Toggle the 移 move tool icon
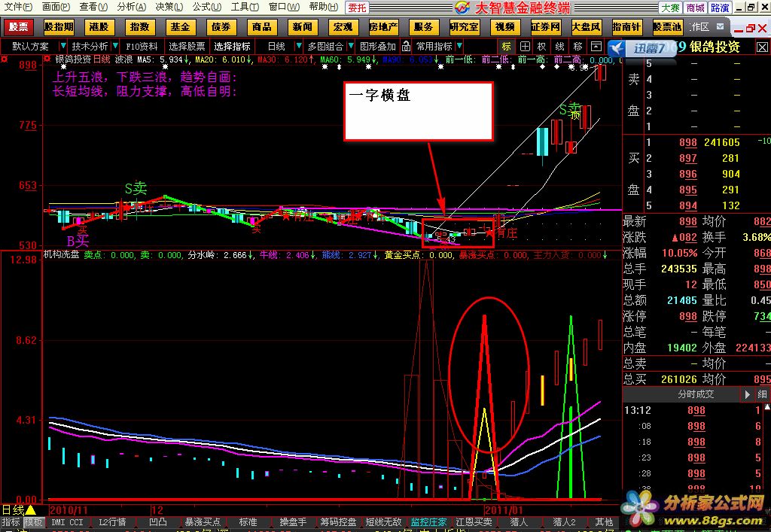The image size is (771, 532). pos(577,46)
